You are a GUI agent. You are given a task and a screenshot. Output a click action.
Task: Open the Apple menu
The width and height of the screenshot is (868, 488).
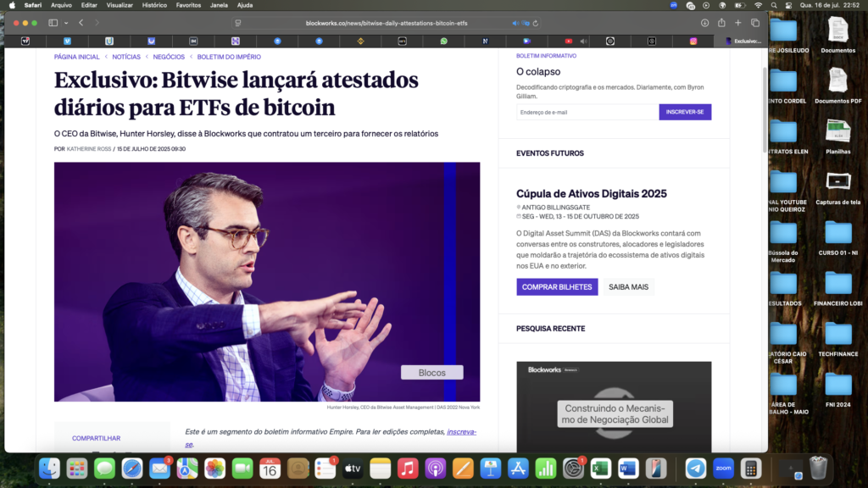12,5
